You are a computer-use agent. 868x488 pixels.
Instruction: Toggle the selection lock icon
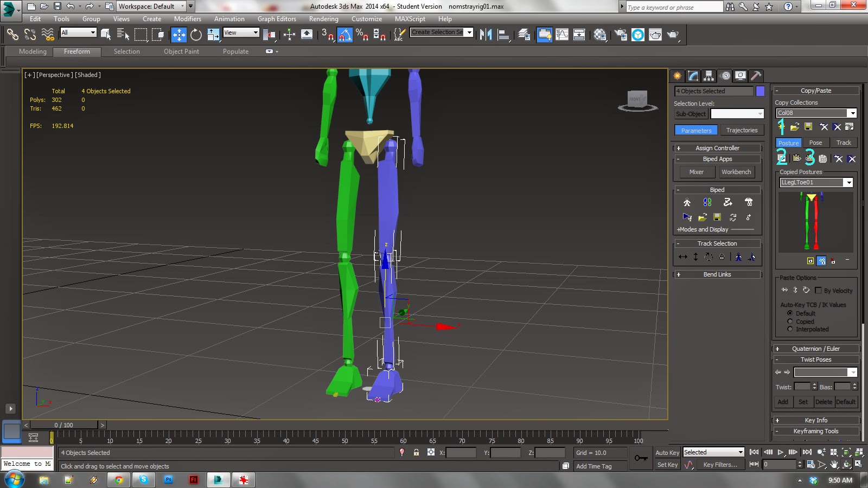[416, 452]
